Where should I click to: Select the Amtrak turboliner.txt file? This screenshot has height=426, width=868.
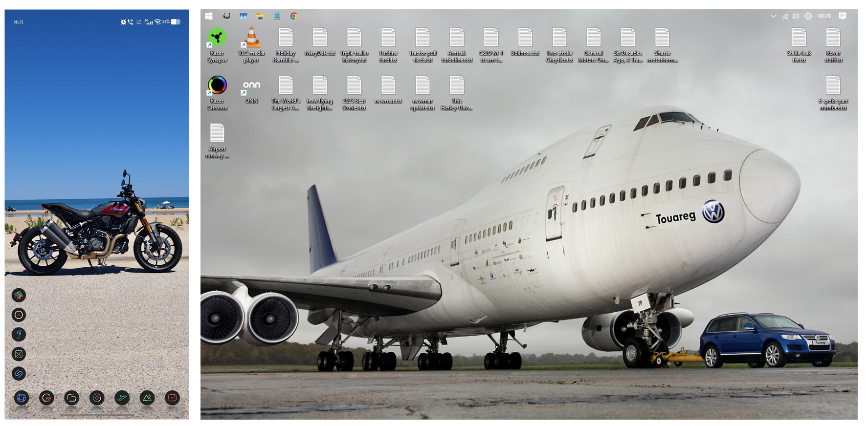pyautogui.click(x=457, y=45)
